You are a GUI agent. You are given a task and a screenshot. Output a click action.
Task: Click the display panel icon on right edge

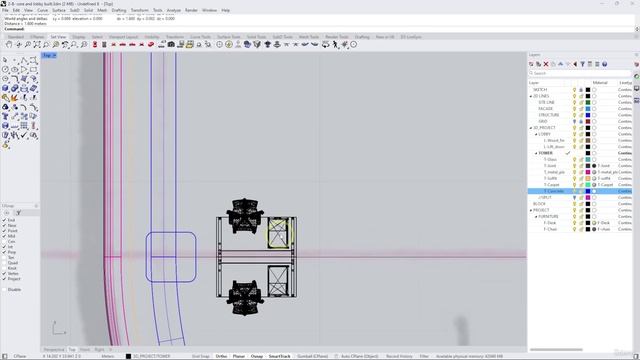click(637, 88)
